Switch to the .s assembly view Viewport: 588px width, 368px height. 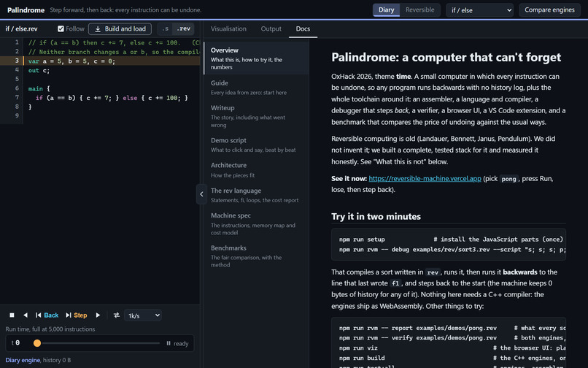166,29
